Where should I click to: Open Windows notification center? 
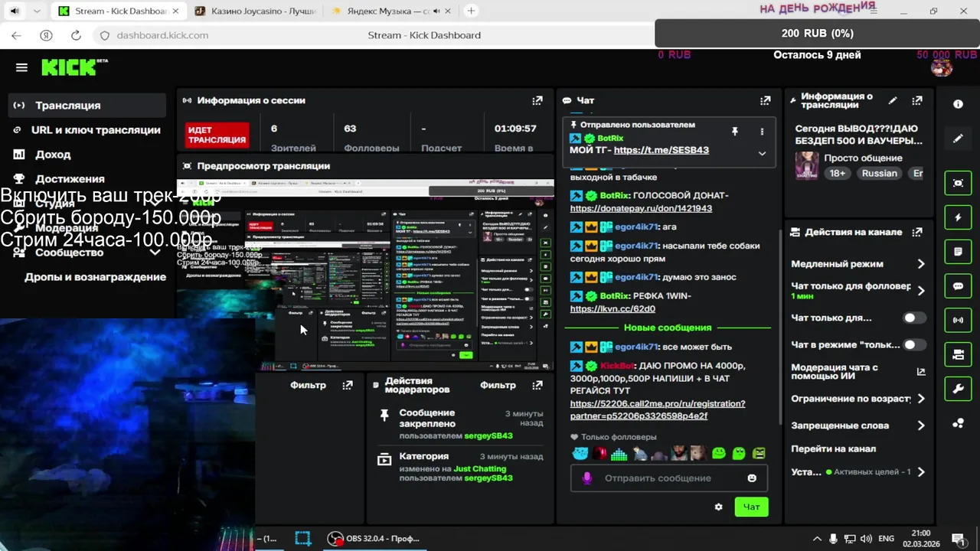coord(958,539)
